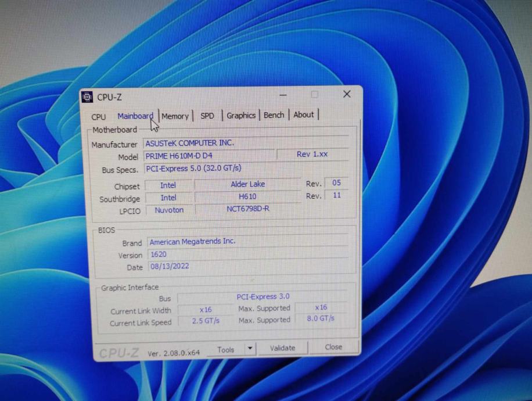The height and width of the screenshot is (401, 532).
Task: Click the Rev 1.xx field
Action: click(x=312, y=154)
